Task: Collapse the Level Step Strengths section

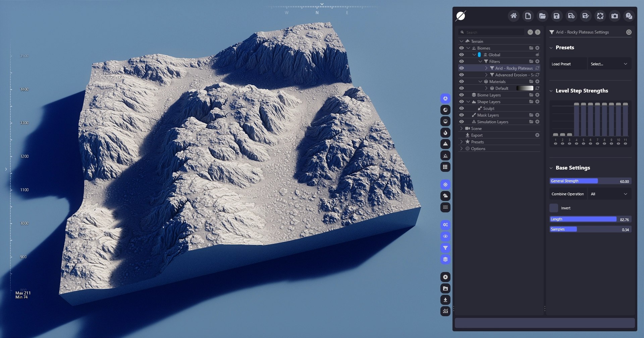Action: [x=551, y=91]
